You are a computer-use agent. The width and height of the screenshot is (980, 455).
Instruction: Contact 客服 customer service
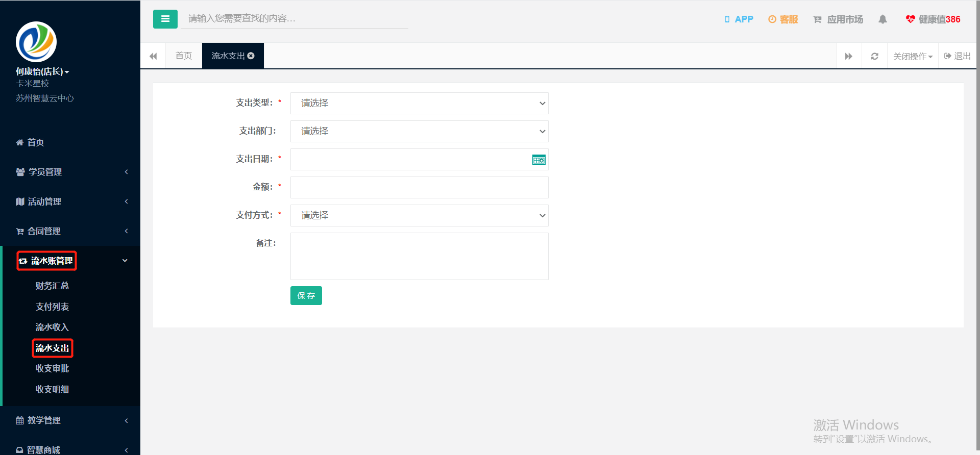[x=783, y=19]
